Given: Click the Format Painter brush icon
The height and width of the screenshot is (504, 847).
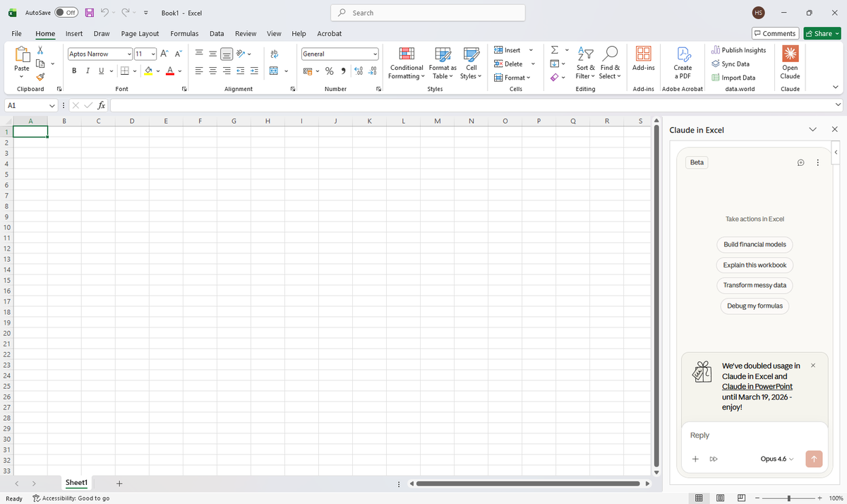Looking at the screenshot, I should coord(40,77).
